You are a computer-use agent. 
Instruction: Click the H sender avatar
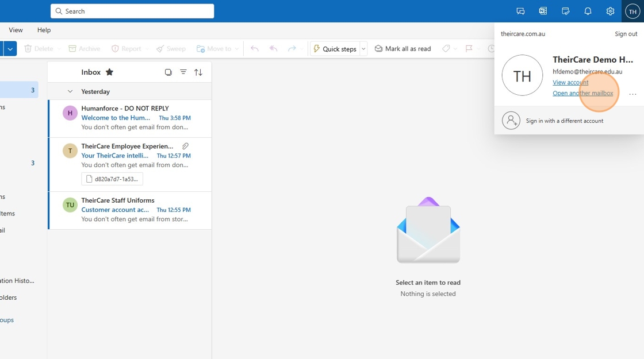pos(70,113)
